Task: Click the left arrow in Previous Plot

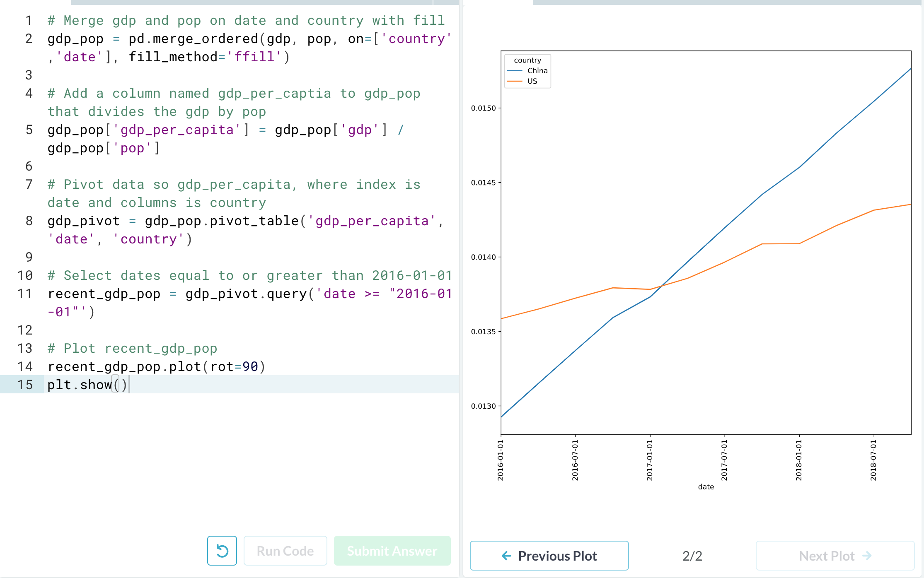Action: click(x=506, y=556)
